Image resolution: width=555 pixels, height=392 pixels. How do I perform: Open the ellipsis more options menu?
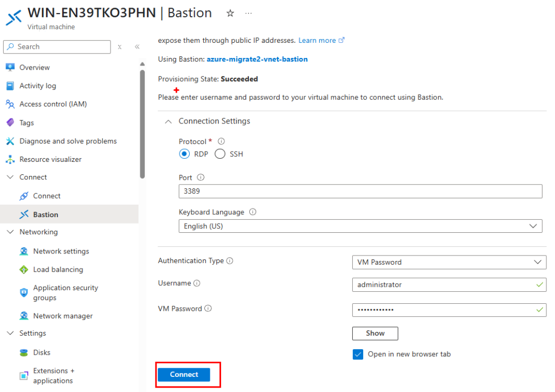click(248, 14)
